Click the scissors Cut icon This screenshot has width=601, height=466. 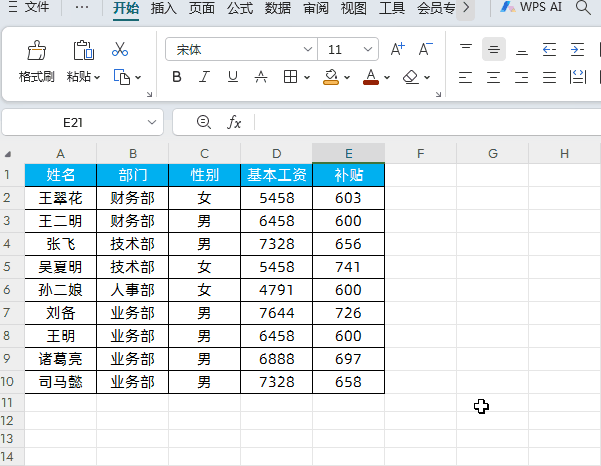pos(120,49)
